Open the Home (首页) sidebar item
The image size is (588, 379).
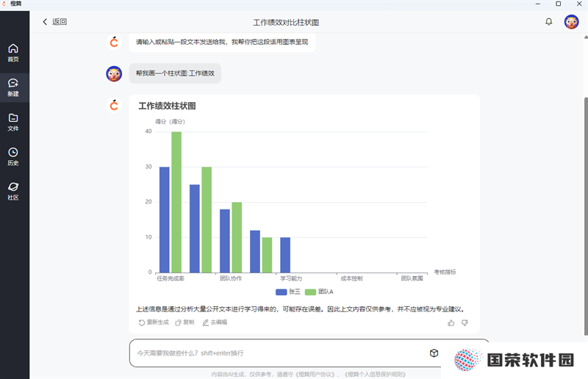(x=13, y=53)
